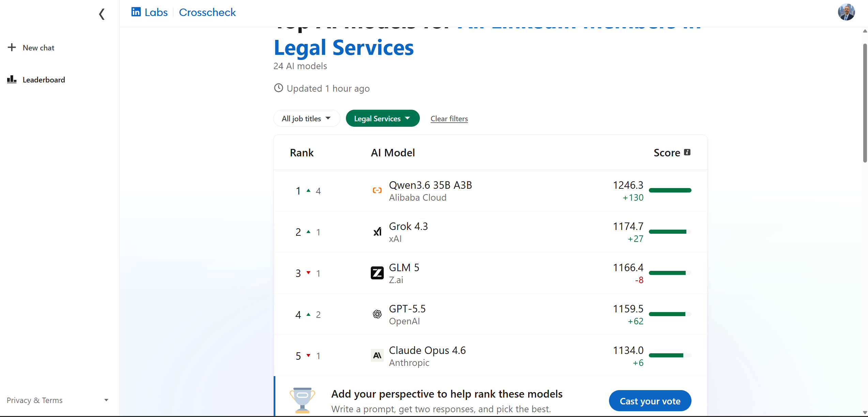Open the All job titles dropdown
Image resolution: width=868 pixels, height=417 pixels.
[x=306, y=119]
